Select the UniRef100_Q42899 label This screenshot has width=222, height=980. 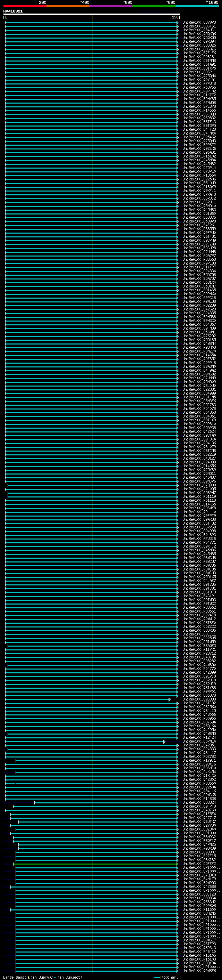[x=199, y=672]
